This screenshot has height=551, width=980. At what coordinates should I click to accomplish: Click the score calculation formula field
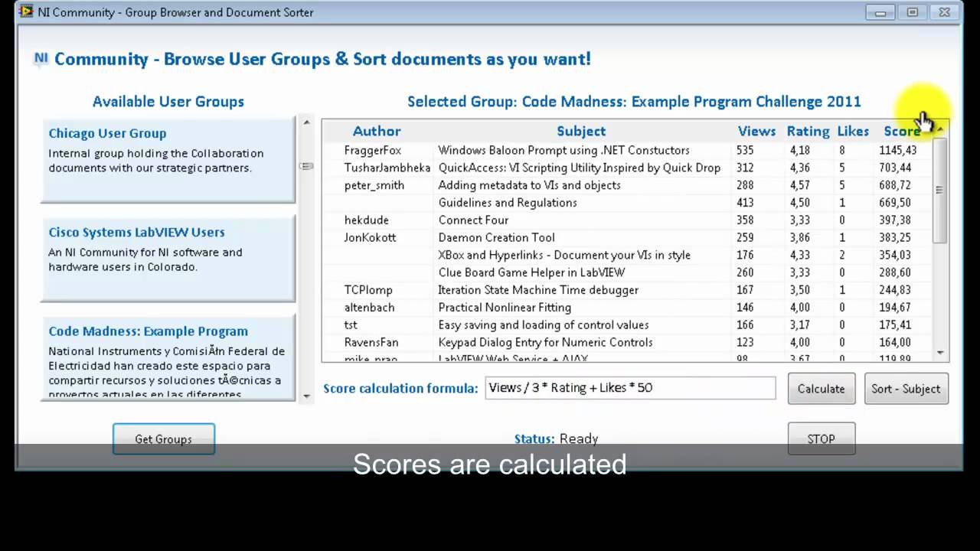click(630, 387)
